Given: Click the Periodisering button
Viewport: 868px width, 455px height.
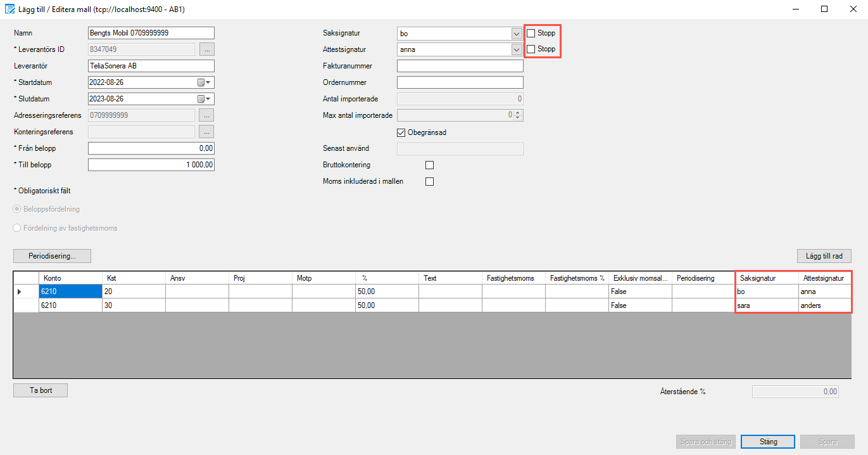Looking at the screenshot, I should [x=52, y=256].
